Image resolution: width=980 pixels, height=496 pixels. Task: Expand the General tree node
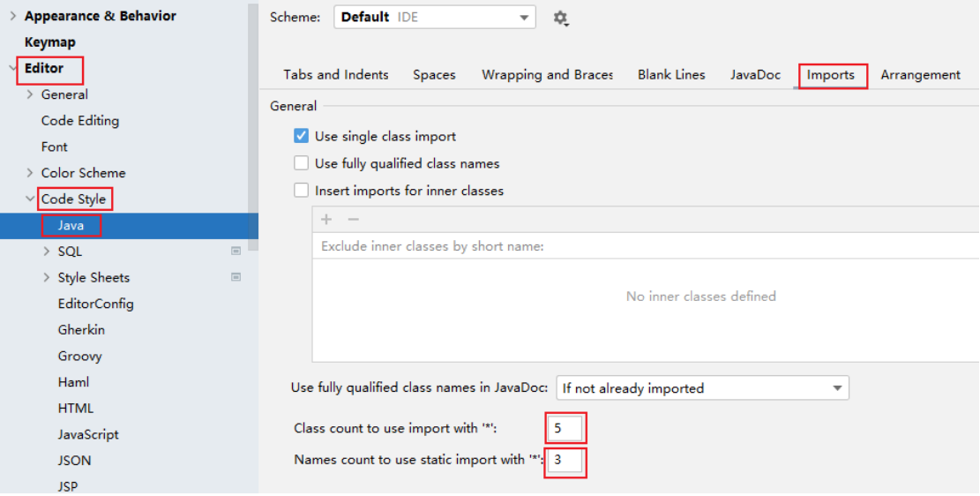[29, 94]
